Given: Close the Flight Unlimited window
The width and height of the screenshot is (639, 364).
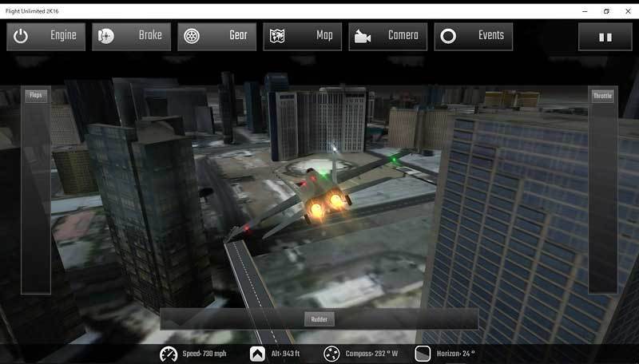Looking at the screenshot, I should pos(628,11).
